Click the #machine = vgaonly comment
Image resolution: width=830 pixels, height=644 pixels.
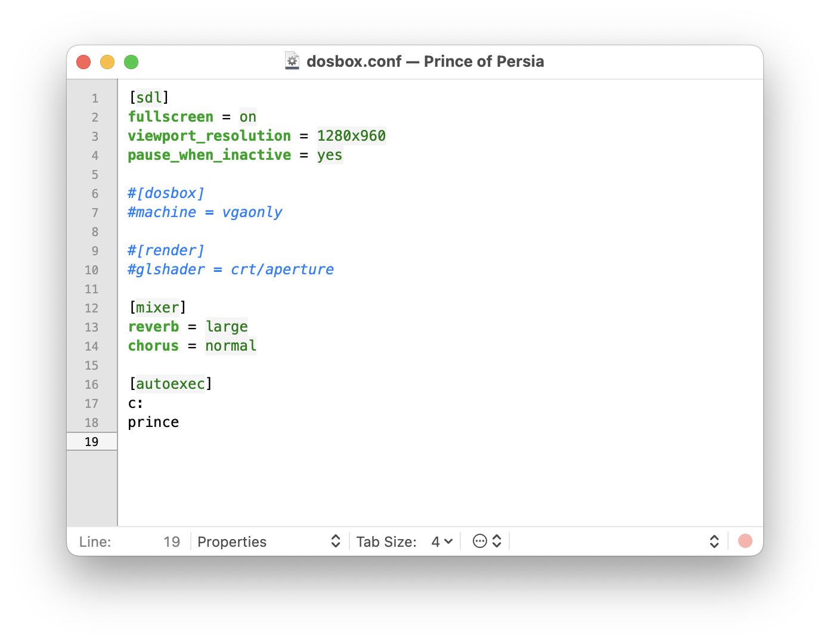tap(205, 212)
